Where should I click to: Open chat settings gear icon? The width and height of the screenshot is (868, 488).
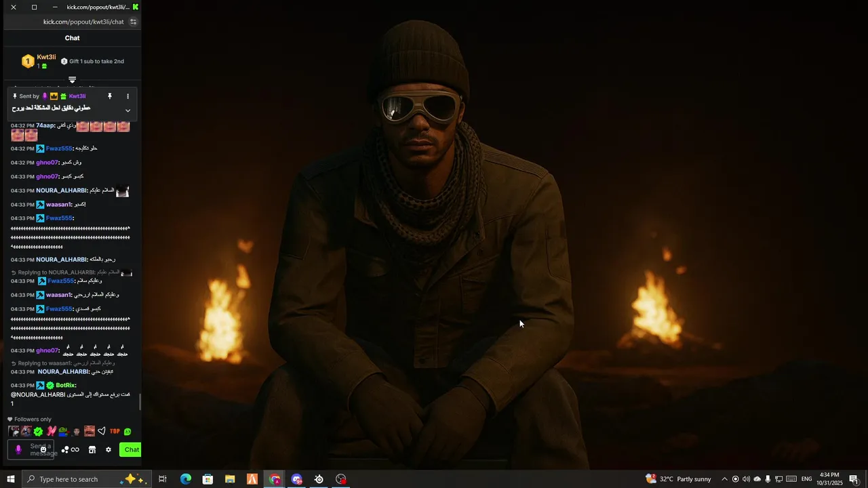point(108,449)
